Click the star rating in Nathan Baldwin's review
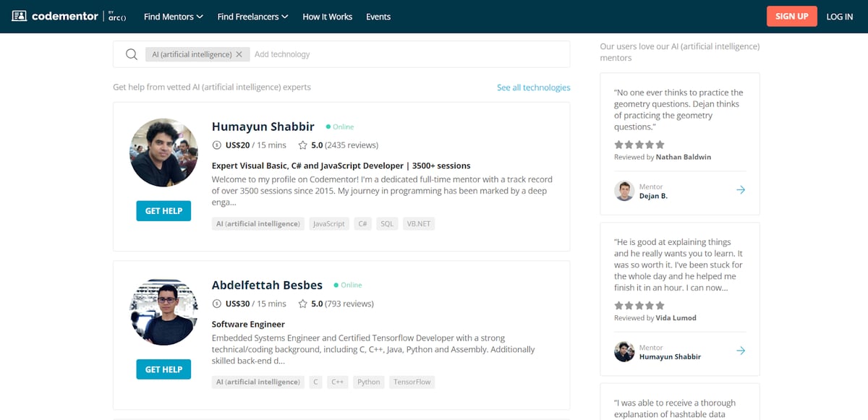The image size is (868, 420). tap(639, 145)
